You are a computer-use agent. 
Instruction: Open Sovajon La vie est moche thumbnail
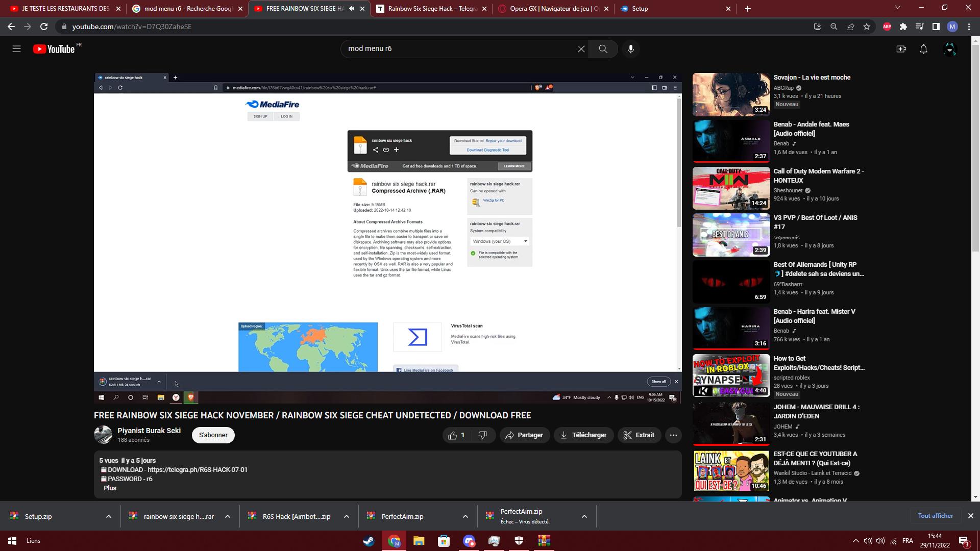(731, 94)
